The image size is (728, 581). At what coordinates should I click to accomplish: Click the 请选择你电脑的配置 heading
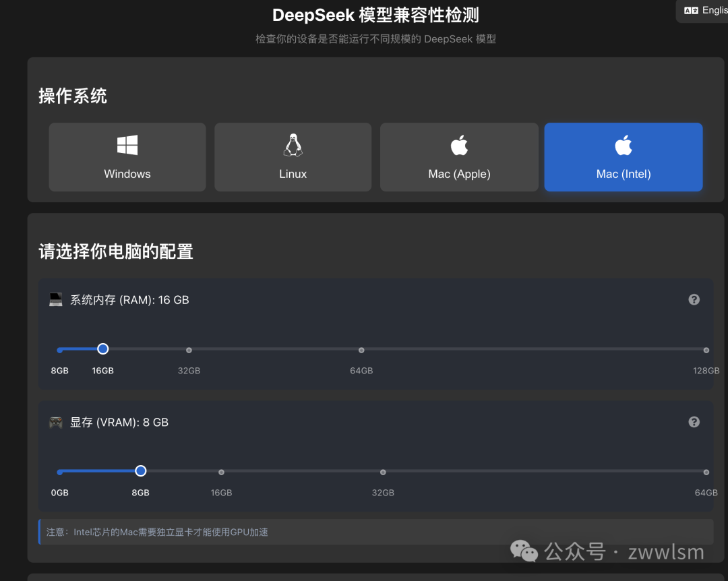point(116,251)
